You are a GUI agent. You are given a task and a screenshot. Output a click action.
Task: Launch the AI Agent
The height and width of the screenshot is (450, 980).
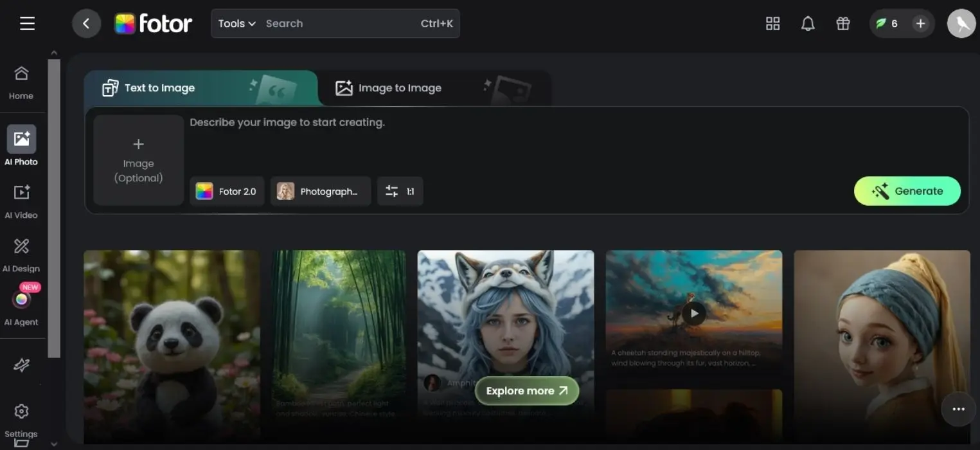click(x=21, y=307)
